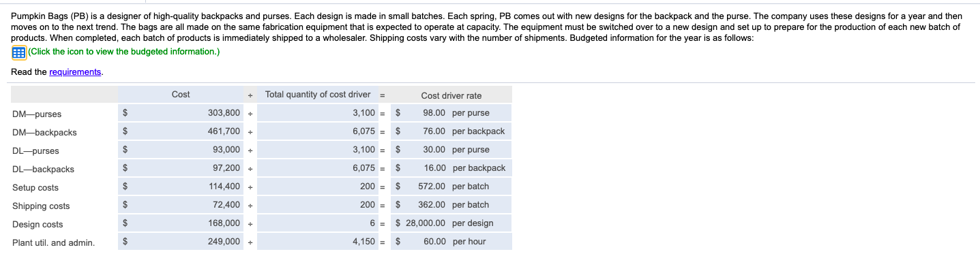Viewport: 980px width, 256px height.
Task: Click the Setup costs row label
Action: click(35, 188)
